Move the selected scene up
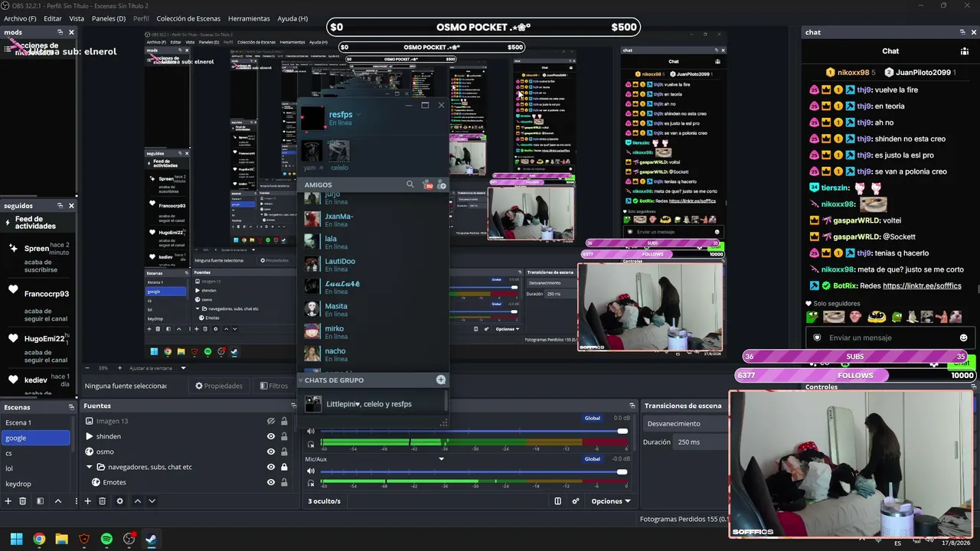980x551 pixels. 58,501
